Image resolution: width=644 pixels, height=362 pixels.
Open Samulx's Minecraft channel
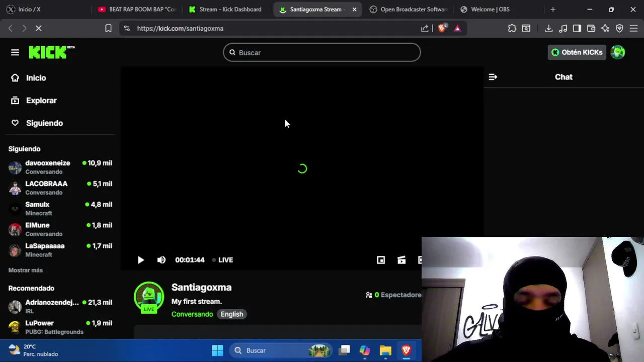60,208
